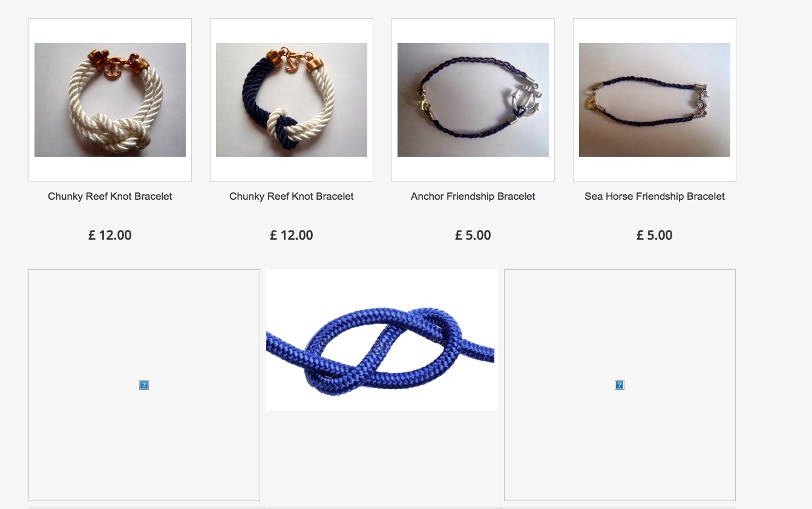Follow the Anchor Friendship Bracelet title link

(473, 196)
